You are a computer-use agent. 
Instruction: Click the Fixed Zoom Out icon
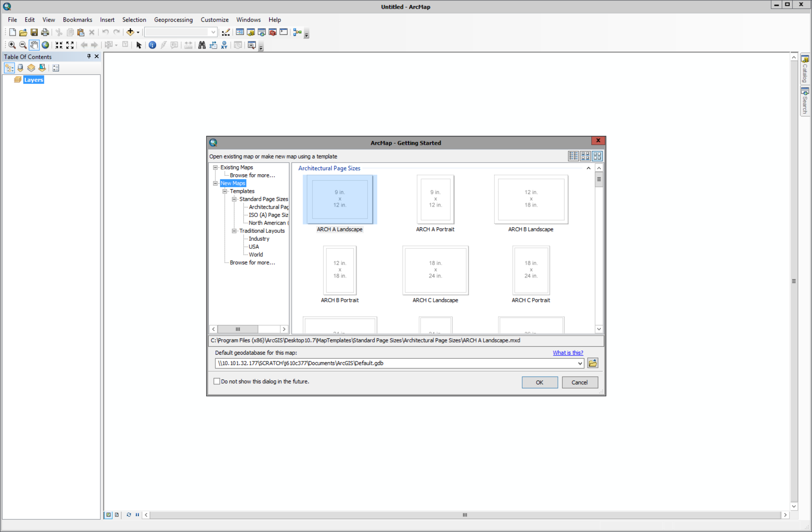tap(70, 45)
